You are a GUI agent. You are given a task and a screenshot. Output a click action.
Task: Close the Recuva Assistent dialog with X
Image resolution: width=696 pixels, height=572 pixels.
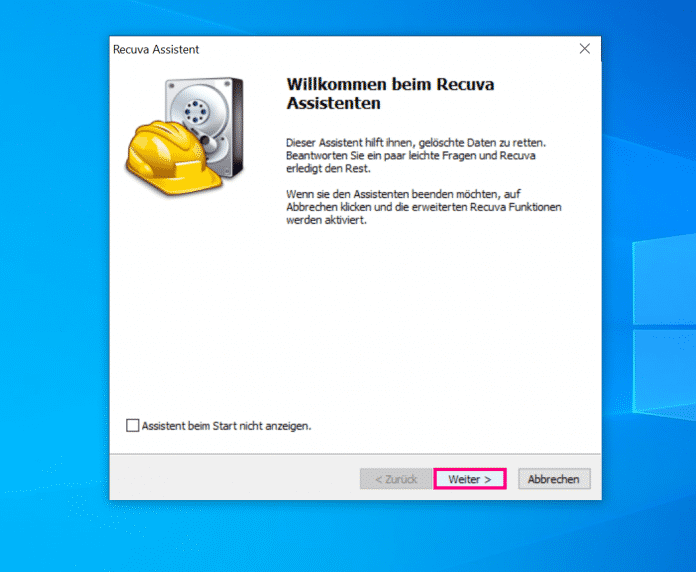point(585,48)
